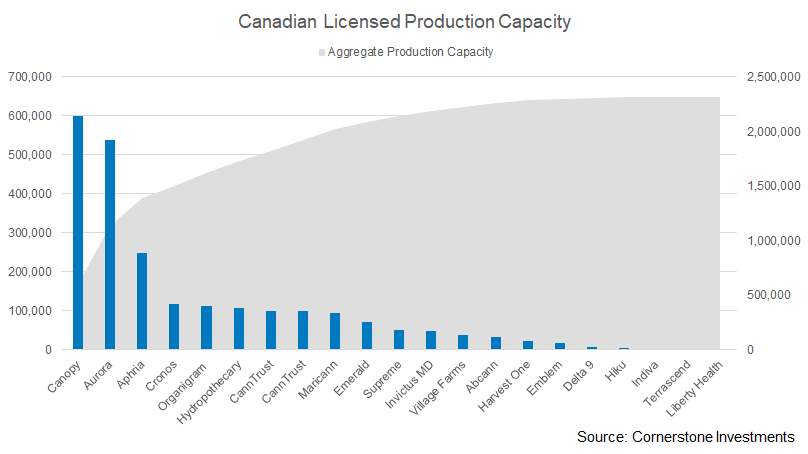
Task: Click the 'Emerald' axis label
Action: (x=352, y=378)
